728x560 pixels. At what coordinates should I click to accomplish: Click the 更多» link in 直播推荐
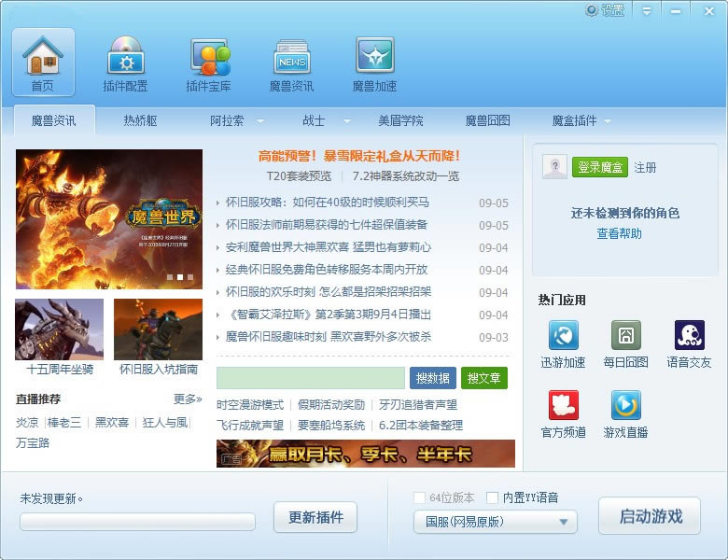coord(188,399)
